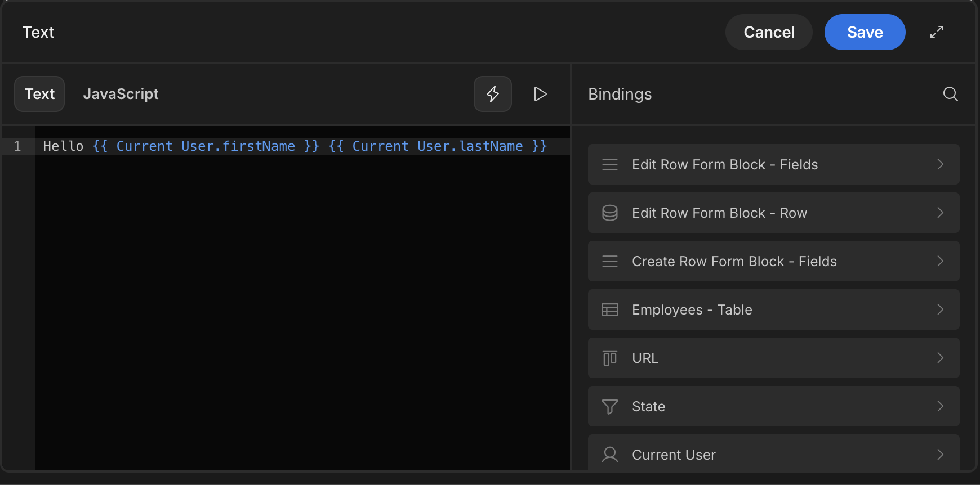This screenshot has height=485, width=980.
Task: Open the Current User binding category
Action: point(773,453)
